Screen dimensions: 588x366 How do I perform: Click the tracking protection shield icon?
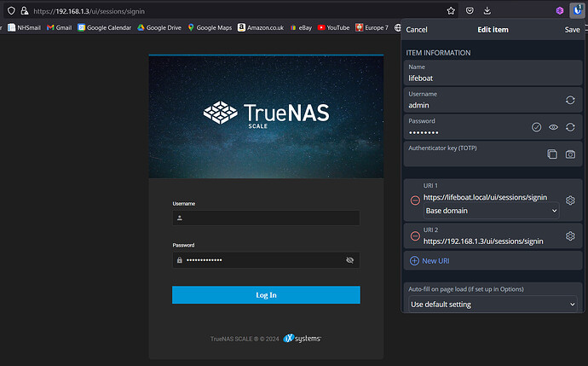pos(11,10)
